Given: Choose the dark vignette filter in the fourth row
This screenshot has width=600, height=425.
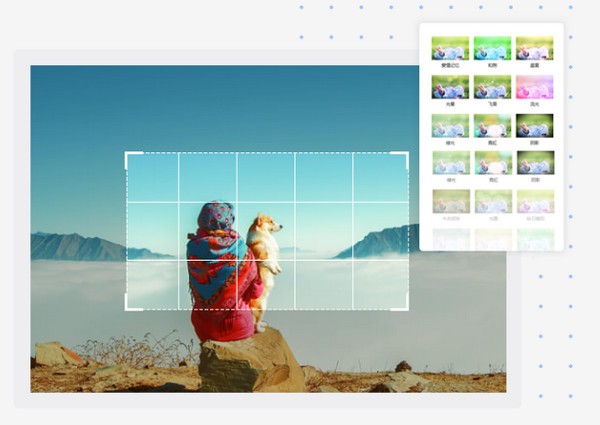Looking at the screenshot, I should click(535, 163).
